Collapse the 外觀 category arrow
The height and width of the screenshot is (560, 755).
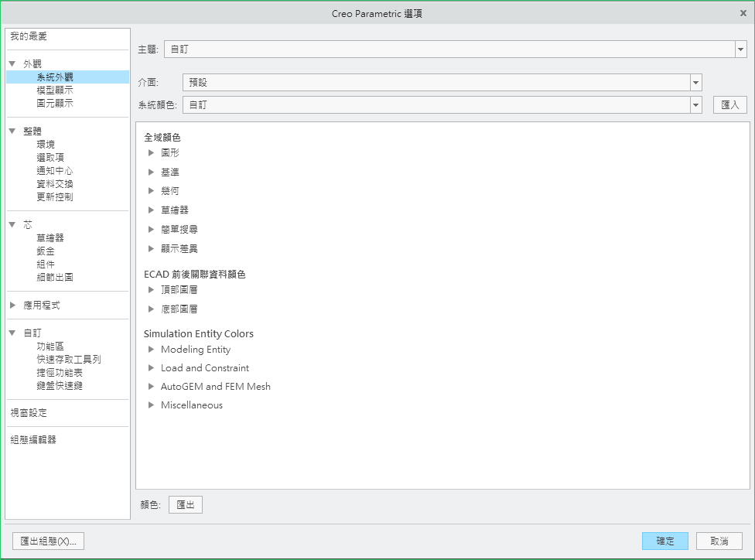point(12,64)
